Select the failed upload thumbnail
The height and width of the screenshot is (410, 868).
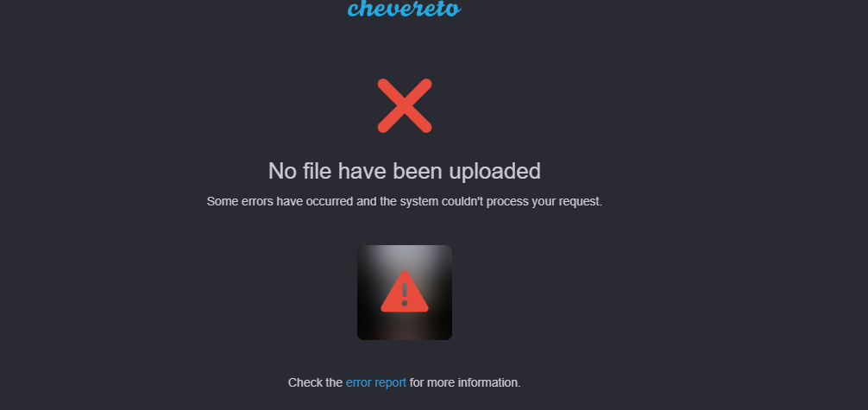click(x=405, y=293)
